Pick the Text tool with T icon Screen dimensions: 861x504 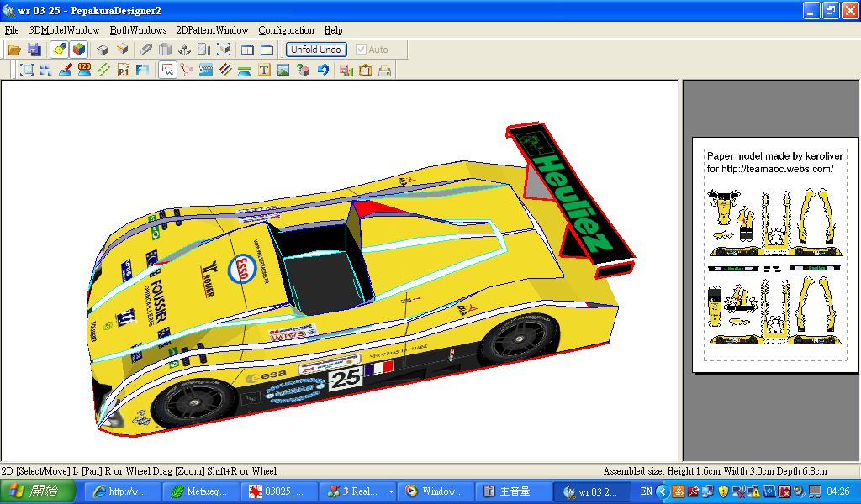tap(264, 71)
